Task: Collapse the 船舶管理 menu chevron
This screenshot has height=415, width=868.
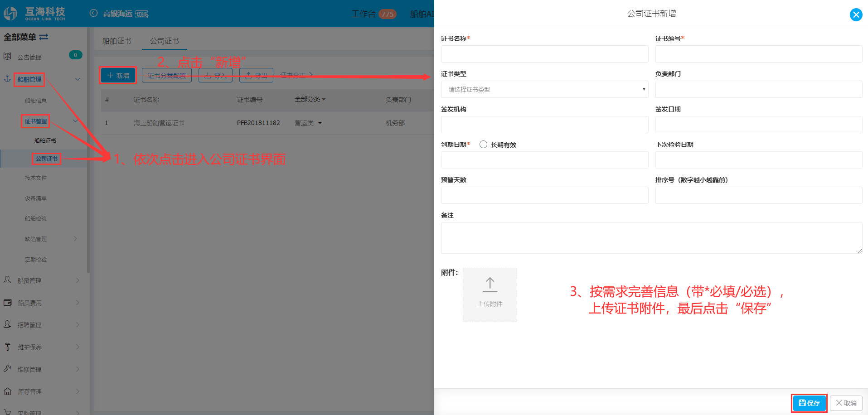Action: (x=78, y=79)
